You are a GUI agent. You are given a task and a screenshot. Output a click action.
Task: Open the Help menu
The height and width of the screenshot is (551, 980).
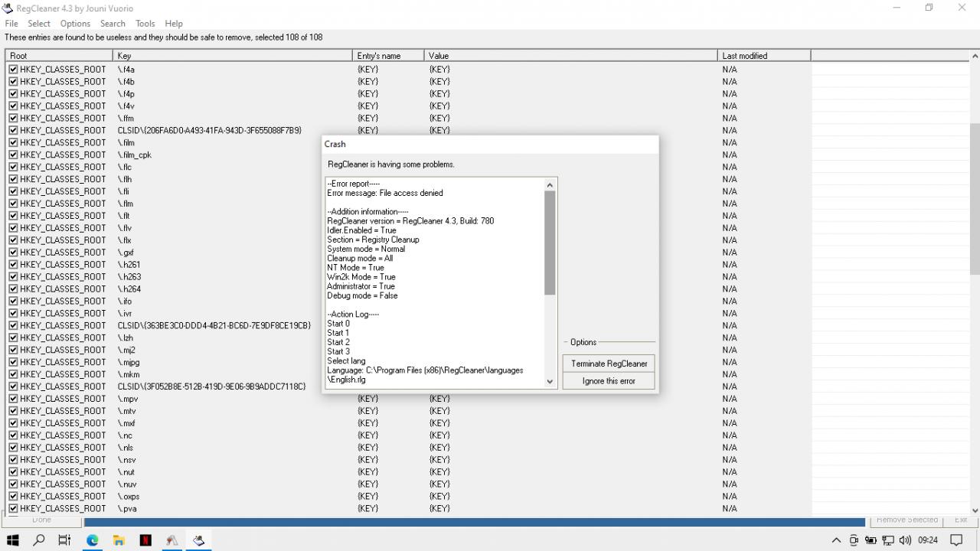[174, 24]
